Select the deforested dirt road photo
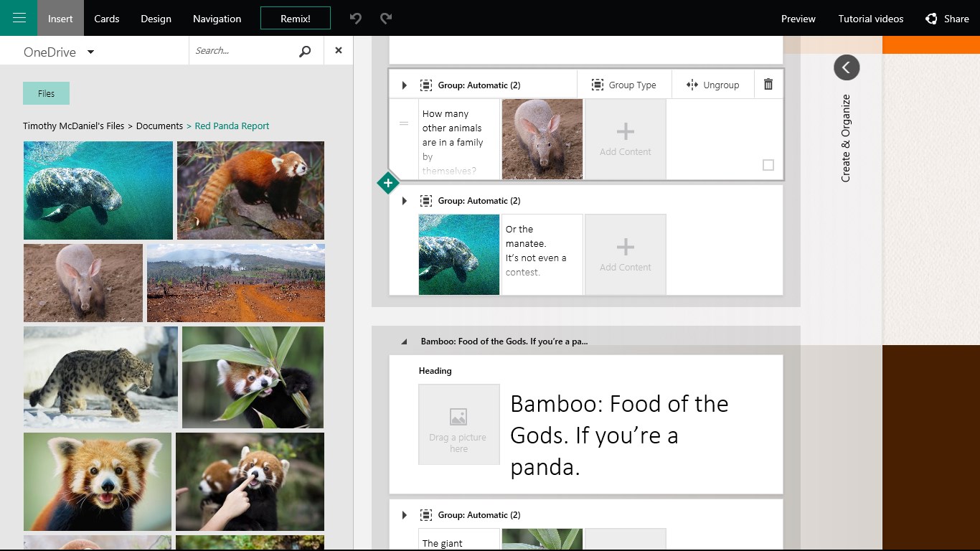 (236, 283)
